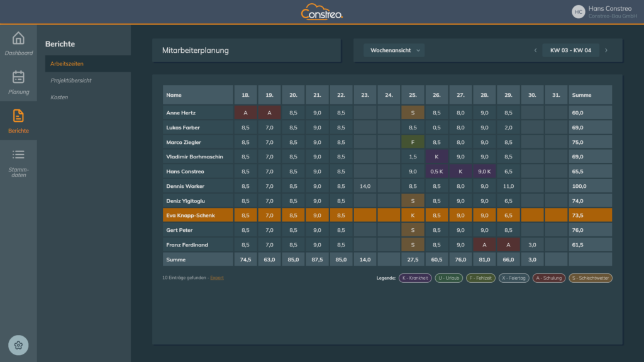
Task: Switch to the Kosten report
Action: pyautogui.click(x=59, y=97)
